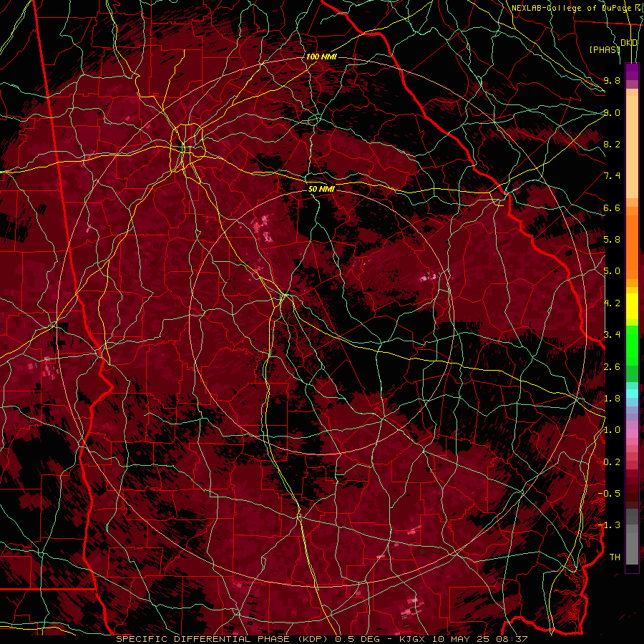Click the 9.8 scale value
The height and width of the screenshot is (644, 644).
[x=612, y=80]
